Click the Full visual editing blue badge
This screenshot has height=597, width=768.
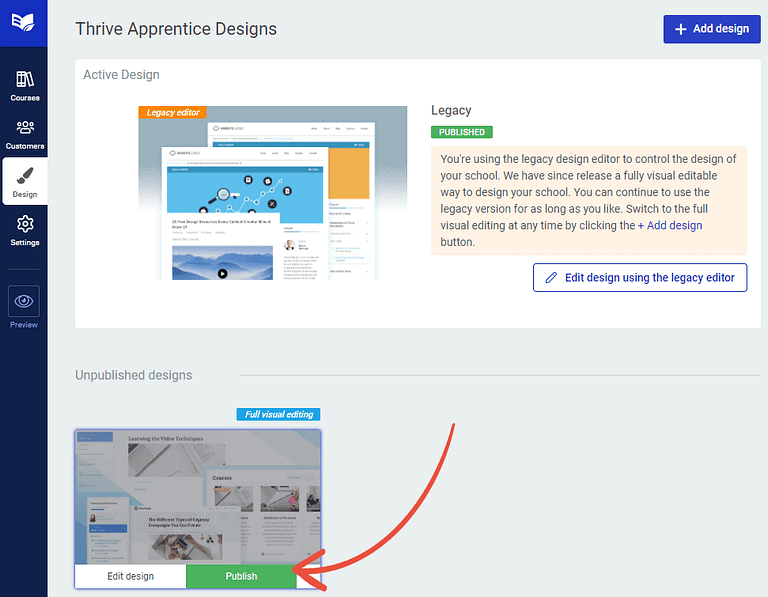point(278,414)
